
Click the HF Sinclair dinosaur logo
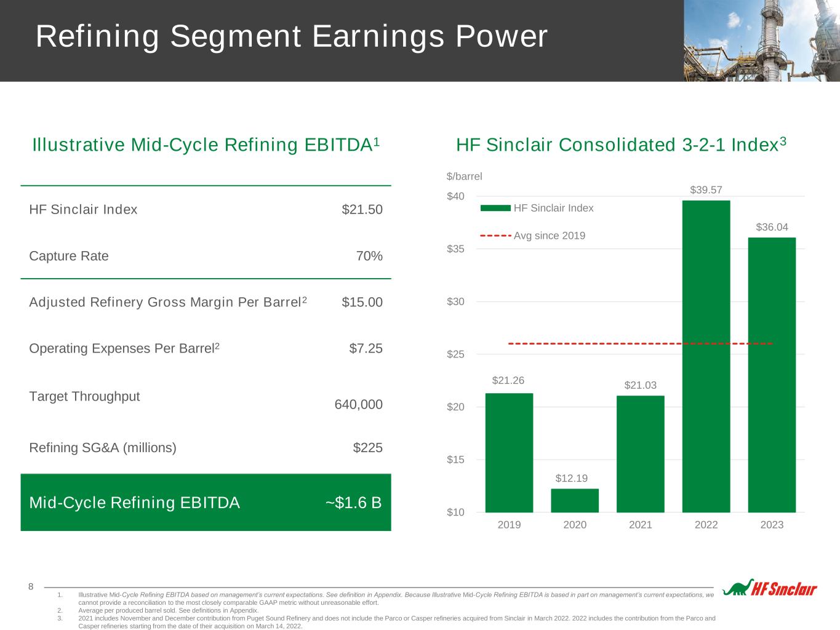coord(769,588)
